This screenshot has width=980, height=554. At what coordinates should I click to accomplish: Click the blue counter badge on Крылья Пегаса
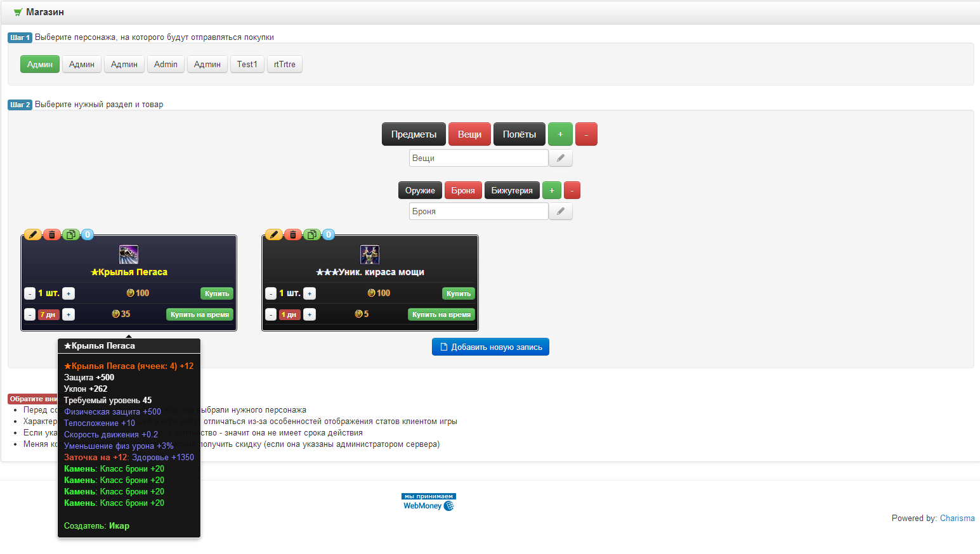tap(88, 235)
